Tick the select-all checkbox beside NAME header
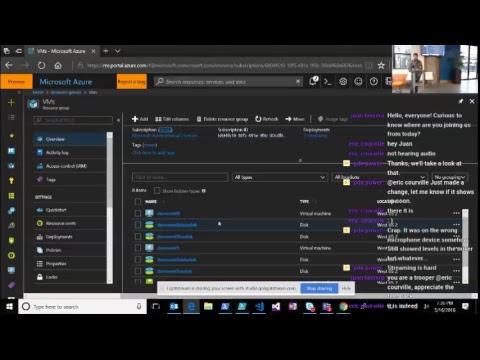 (x=138, y=201)
